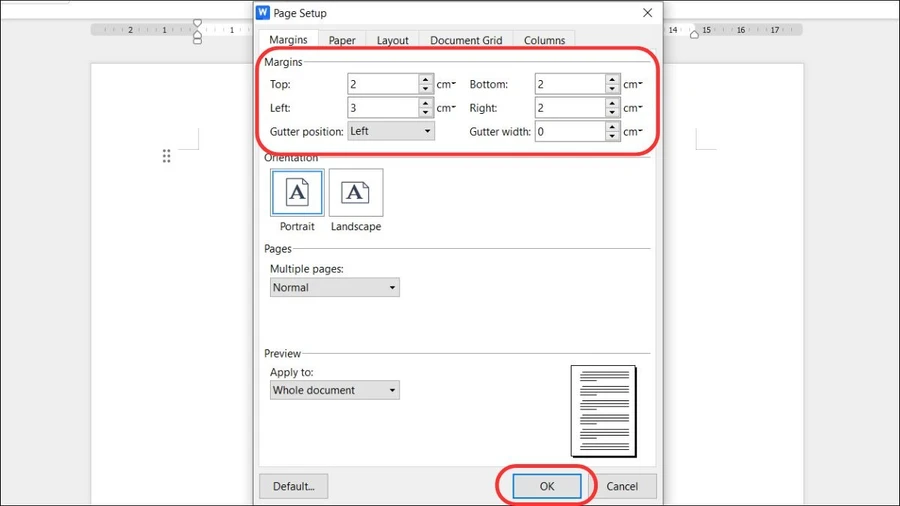Click the paragraph drag handle in the document
The width and height of the screenshot is (900, 506).
(x=166, y=156)
